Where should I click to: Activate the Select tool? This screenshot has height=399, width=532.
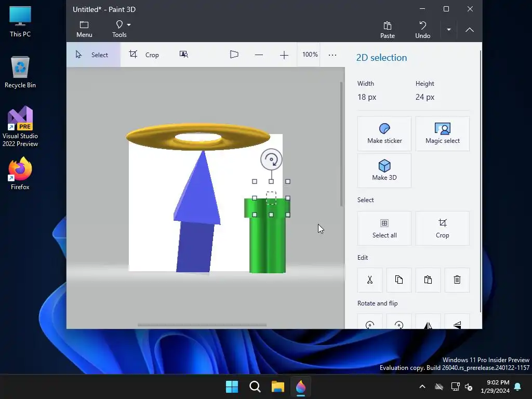pos(93,55)
